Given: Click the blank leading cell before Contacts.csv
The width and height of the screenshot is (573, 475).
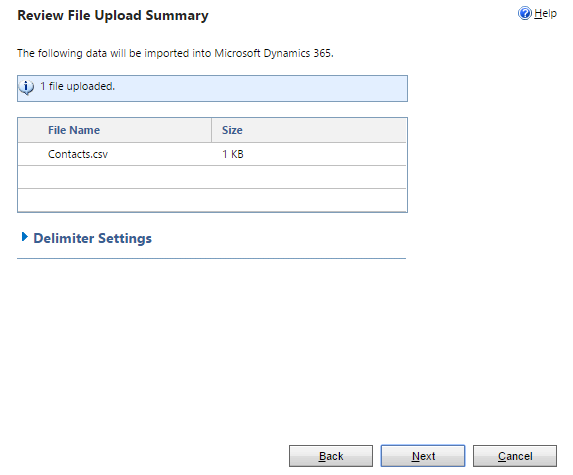Looking at the screenshot, I should click(x=33, y=154).
